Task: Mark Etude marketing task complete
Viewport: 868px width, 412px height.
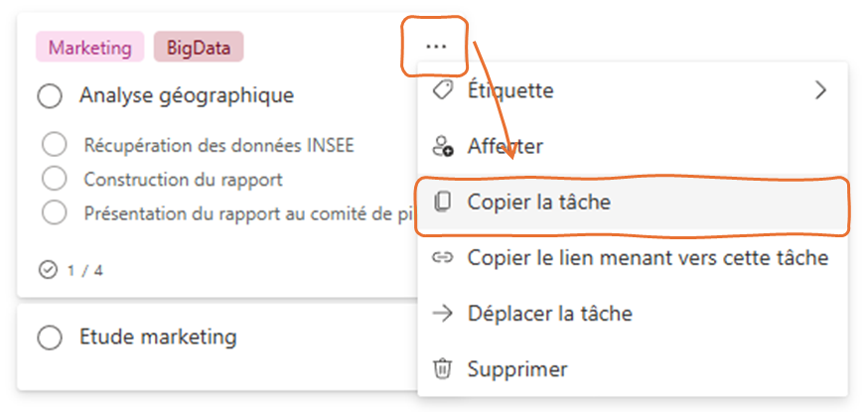Action: coord(50,338)
